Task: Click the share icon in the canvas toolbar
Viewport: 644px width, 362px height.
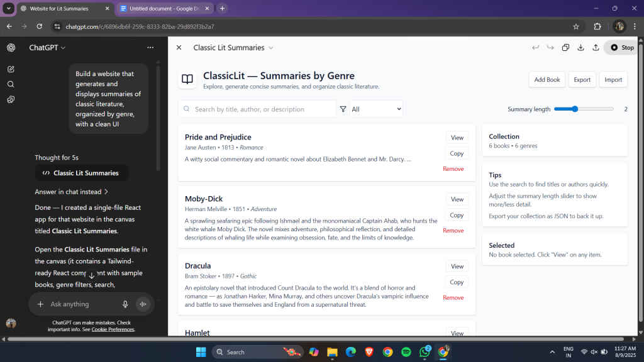Action: (x=596, y=48)
